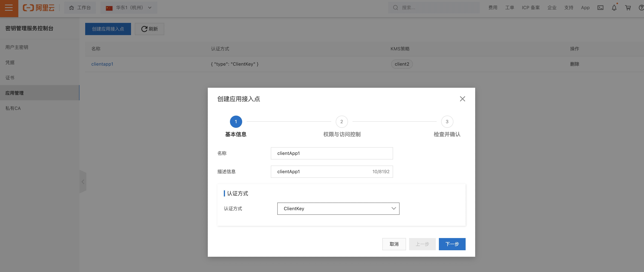Click the 下一步 button

click(x=452, y=244)
